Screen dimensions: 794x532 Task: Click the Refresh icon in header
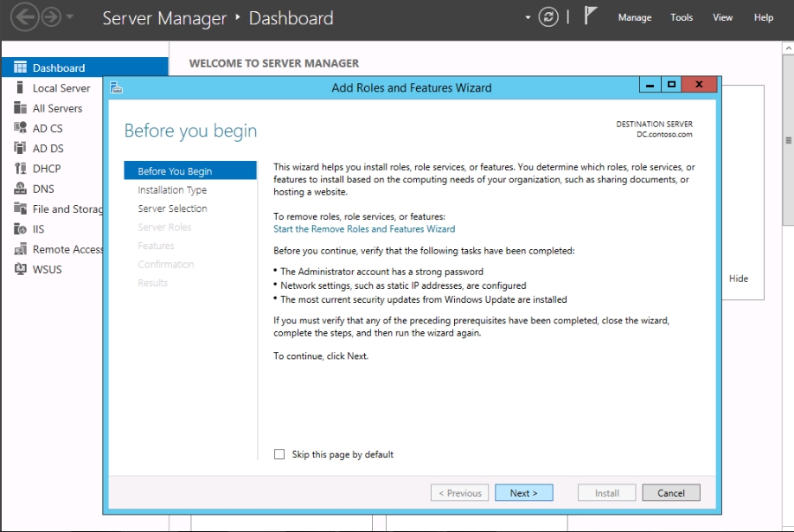point(548,17)
